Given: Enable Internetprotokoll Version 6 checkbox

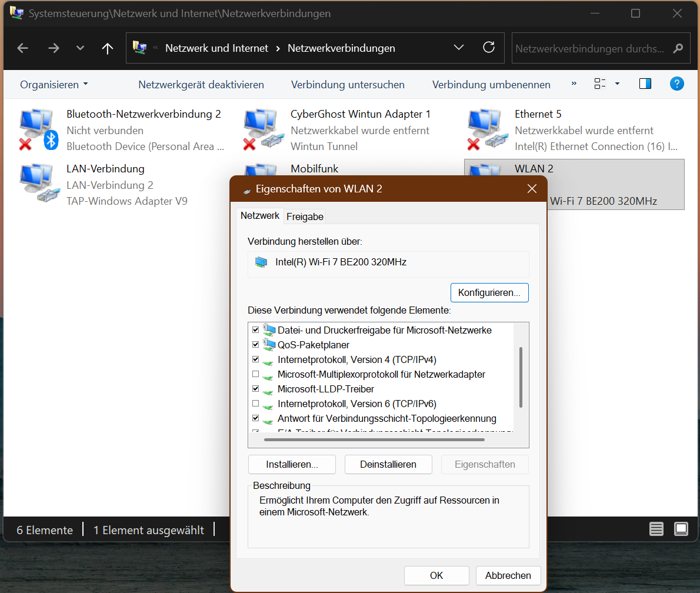Looking at the screenshot, I should 255,404.
